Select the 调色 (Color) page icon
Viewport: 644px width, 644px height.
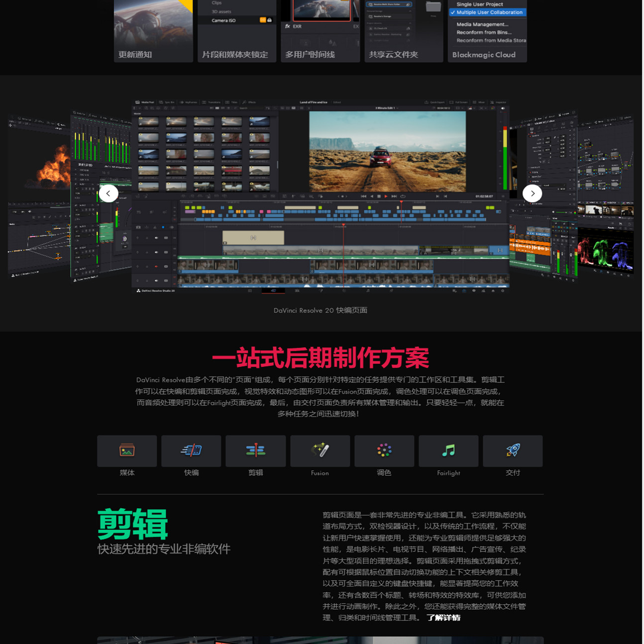(x=384, y=451)
